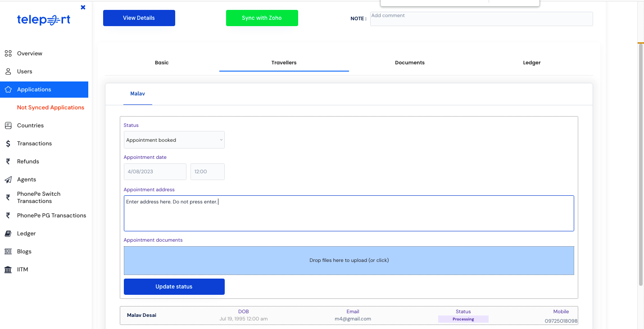
Task: Switch to the application Ledger tab
Action: pyautogui.click(x=531, y=63)
